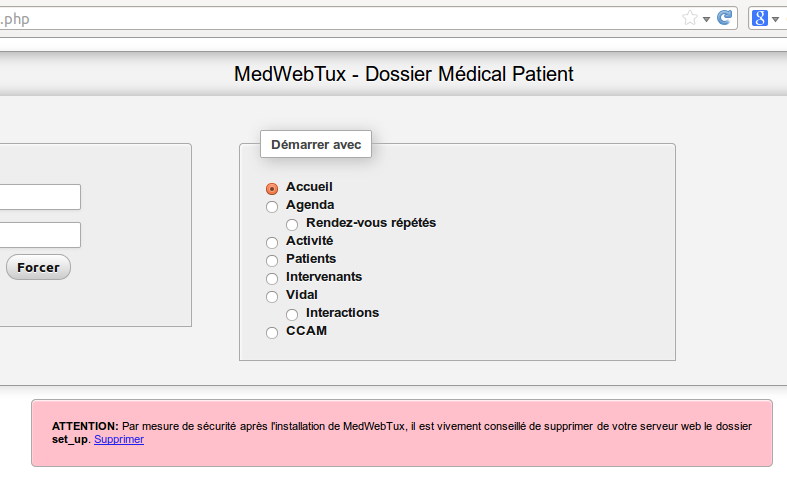Expand the search engine chooser arrow
This screenshot has height=478, width=787.
pos(776,19)
